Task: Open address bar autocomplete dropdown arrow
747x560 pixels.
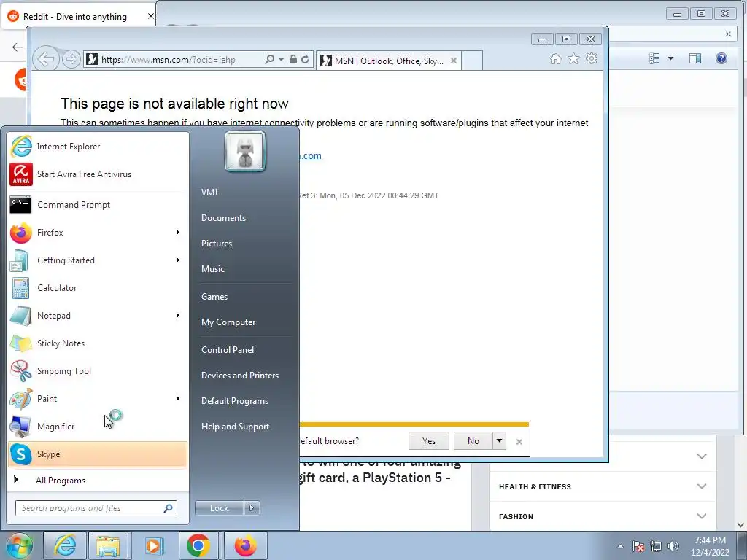Action: pyautogui.click(x=281, y=60)
